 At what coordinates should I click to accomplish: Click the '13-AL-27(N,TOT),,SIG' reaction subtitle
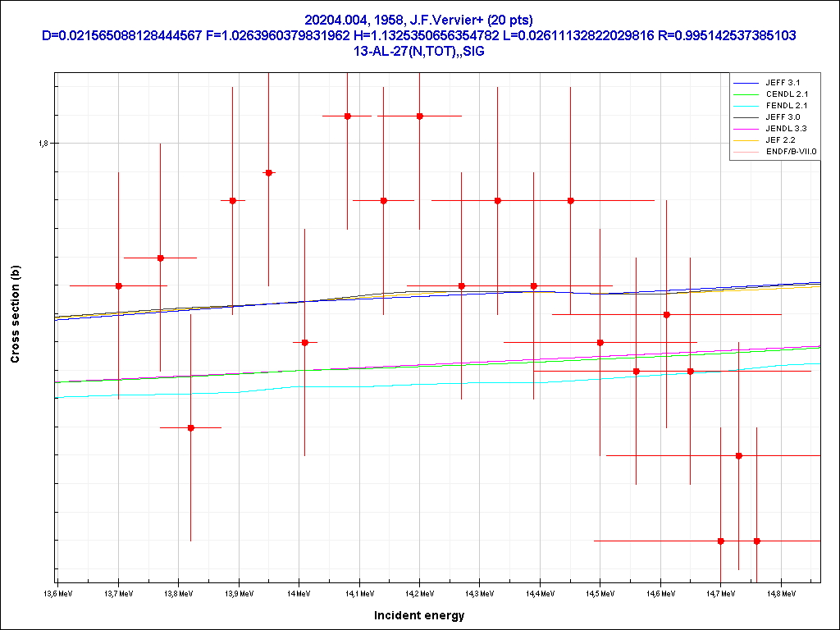pyautogui.click(x=419, y=50)
